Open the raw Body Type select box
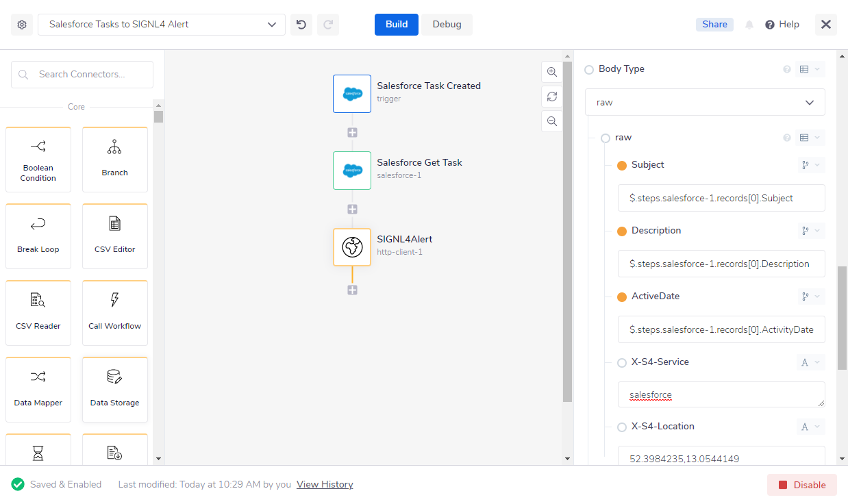848x504 pixels. tap(705, 102)
